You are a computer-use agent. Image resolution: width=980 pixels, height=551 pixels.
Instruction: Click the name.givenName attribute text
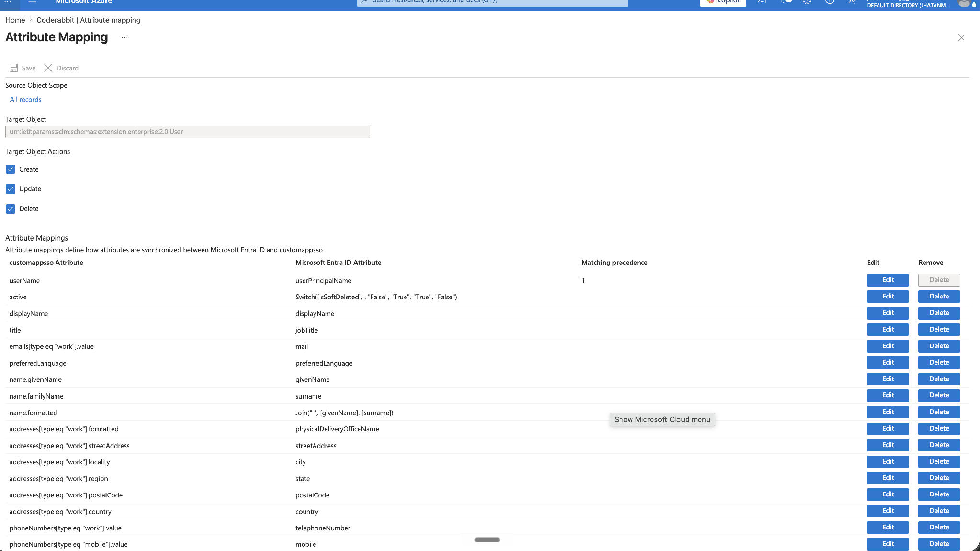[35, 379]
